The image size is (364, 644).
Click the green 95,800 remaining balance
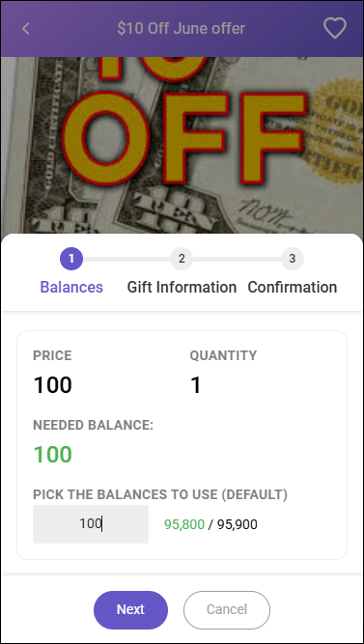[184, 524]
